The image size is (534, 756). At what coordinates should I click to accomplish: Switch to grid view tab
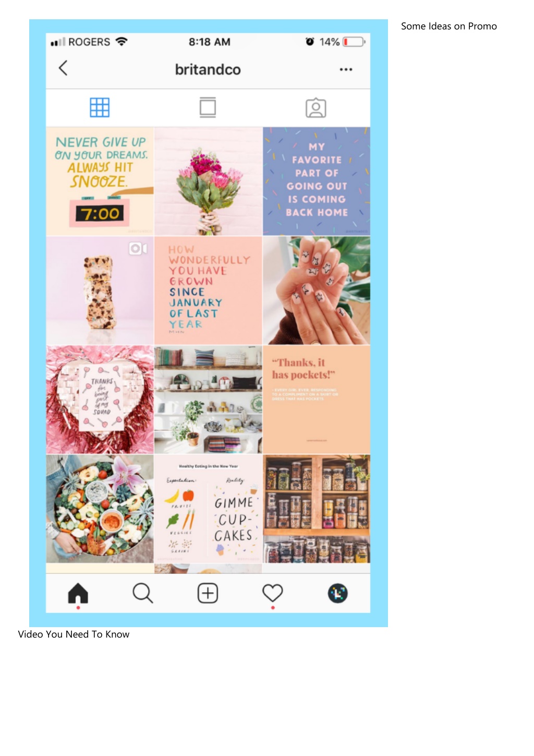click(x=100, y=107)
